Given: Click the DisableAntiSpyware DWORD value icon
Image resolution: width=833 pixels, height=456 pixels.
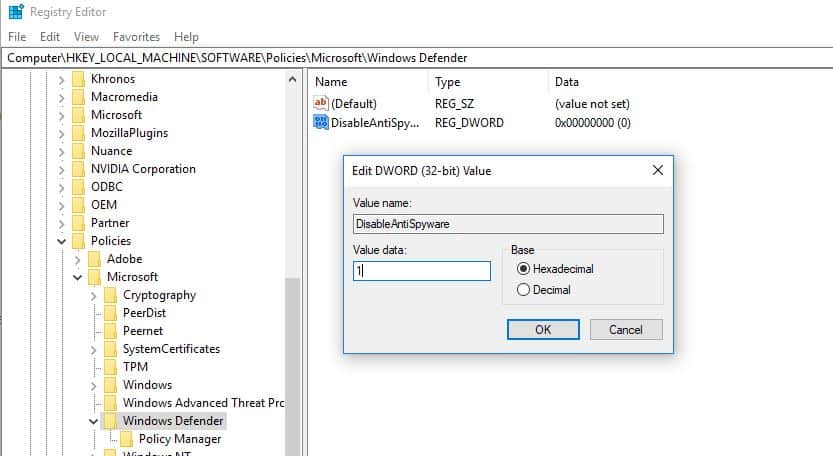Looking at the screenshot, I should pos(321,123).
